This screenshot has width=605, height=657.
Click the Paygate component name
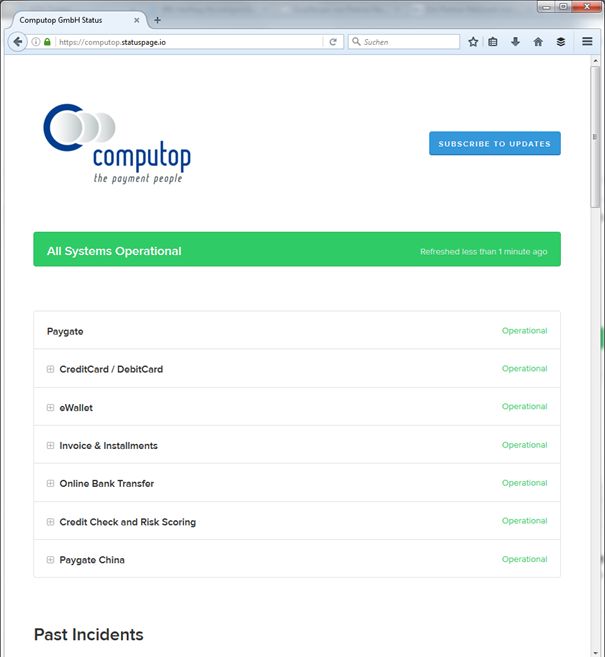(x=65, y=331)
